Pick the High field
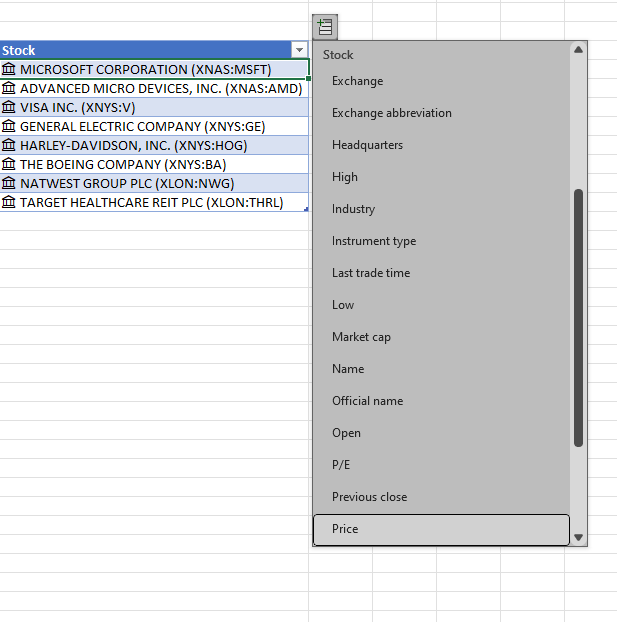617x622 pixels. click(x=441, y=177)
